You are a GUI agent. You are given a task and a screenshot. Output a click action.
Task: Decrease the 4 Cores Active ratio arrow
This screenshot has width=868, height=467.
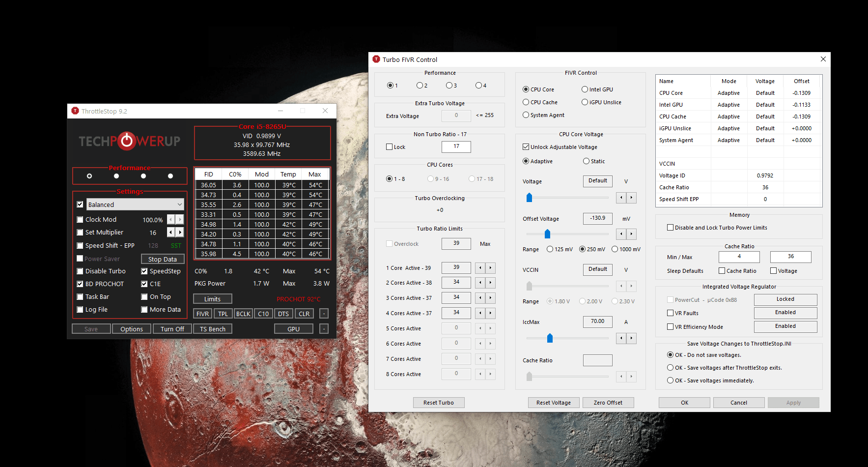tap(480, 313)
